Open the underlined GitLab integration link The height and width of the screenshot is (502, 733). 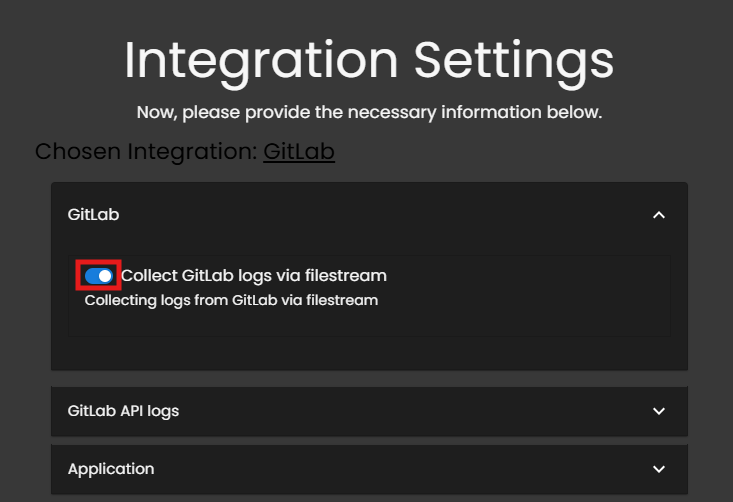pyautogui.click(x=298, y=152)
